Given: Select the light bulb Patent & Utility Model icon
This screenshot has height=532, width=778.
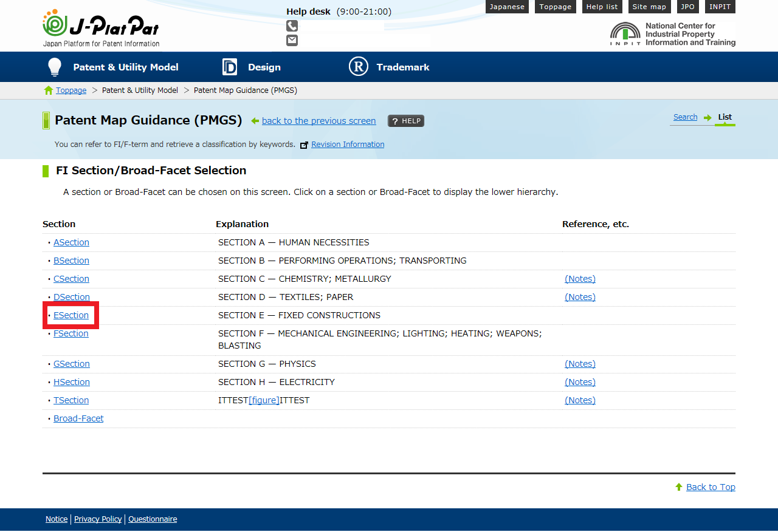Looking at the screenshot, I should (x=54, y=66).
